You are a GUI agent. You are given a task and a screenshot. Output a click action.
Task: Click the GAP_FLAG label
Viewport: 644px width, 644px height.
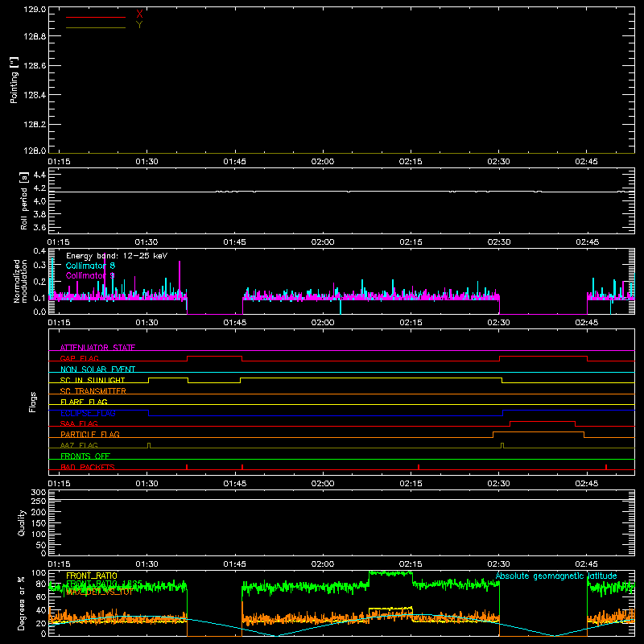[x=79, y=358]
